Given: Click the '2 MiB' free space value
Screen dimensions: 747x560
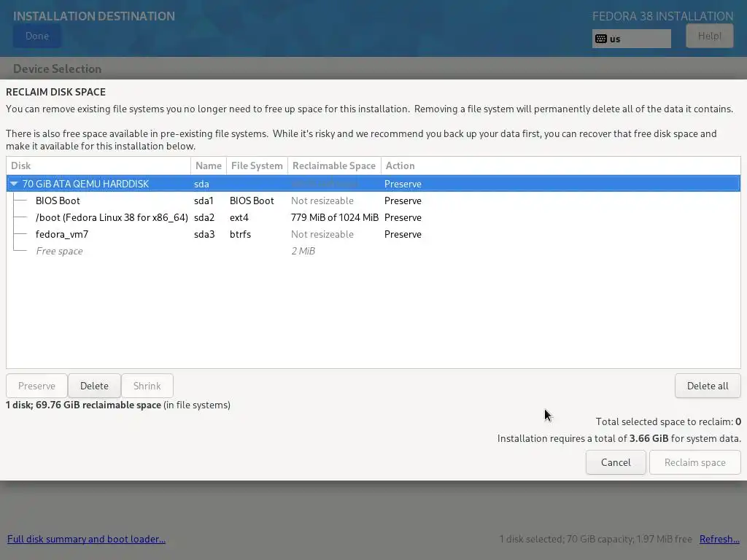Looking at the screenshot, I should (303, 251).
